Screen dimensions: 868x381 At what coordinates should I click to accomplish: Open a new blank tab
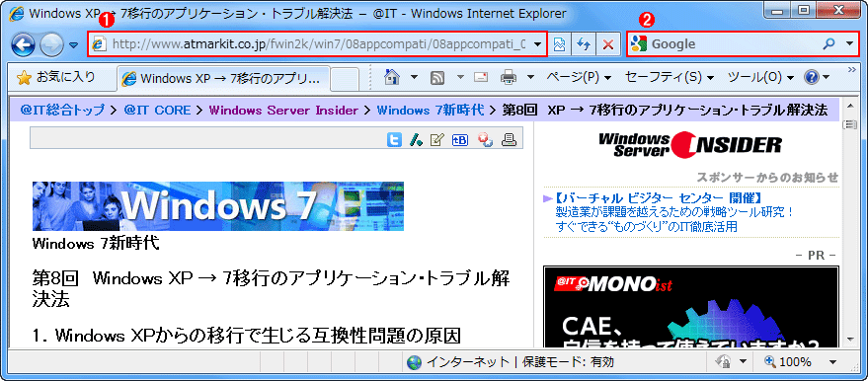pos(345,79)
